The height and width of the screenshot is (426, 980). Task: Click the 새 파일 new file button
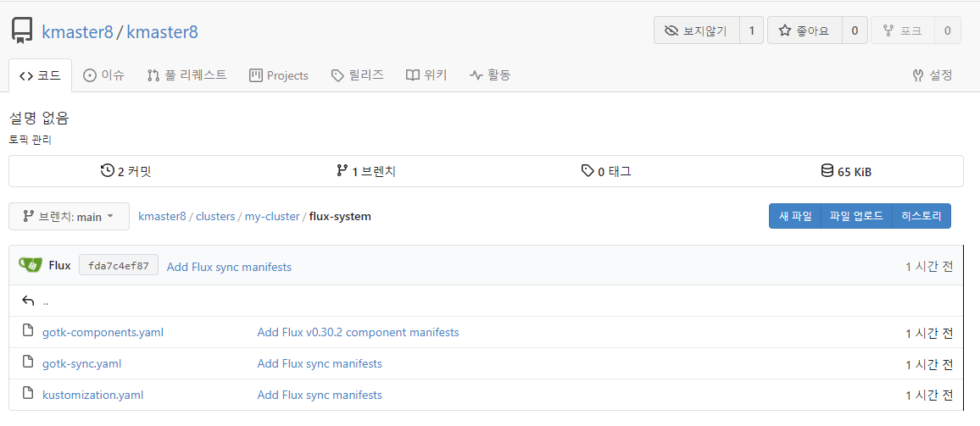795,216
